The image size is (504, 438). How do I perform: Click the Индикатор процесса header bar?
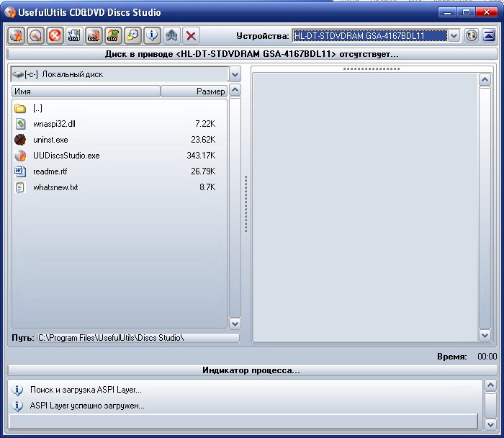252,370
